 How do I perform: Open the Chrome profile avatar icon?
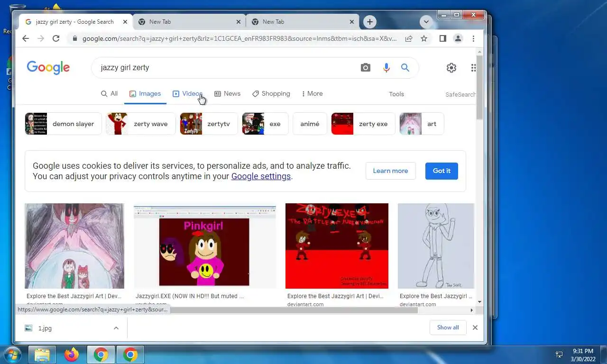point(458,38)
